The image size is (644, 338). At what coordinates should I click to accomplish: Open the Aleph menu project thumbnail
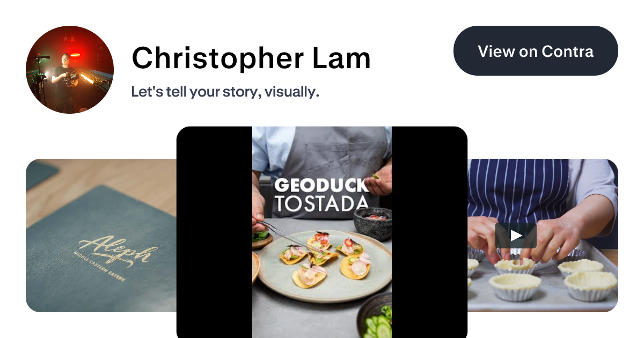tap(101, 235)
